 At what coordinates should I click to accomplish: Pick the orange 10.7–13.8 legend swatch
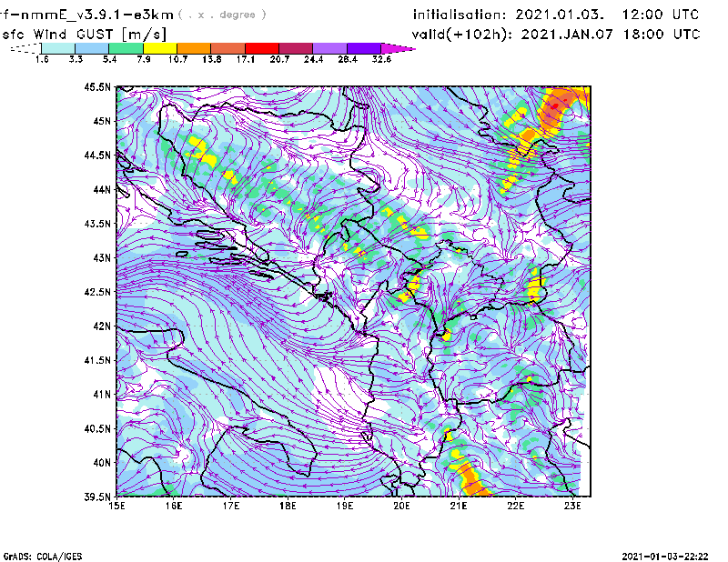pyautogui.click(x=194, y=48)
